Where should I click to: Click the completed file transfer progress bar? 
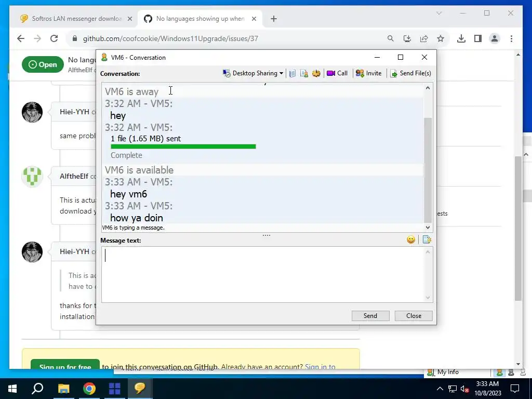(x=183, y=147)
